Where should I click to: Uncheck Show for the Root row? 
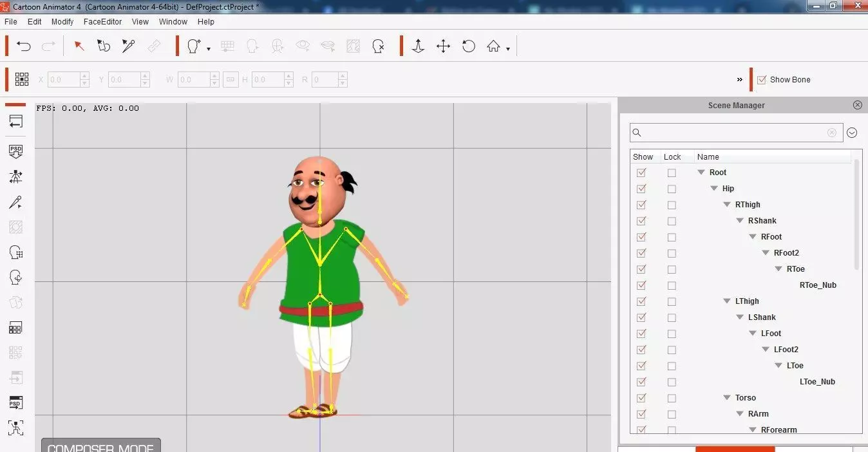[641, 173]
